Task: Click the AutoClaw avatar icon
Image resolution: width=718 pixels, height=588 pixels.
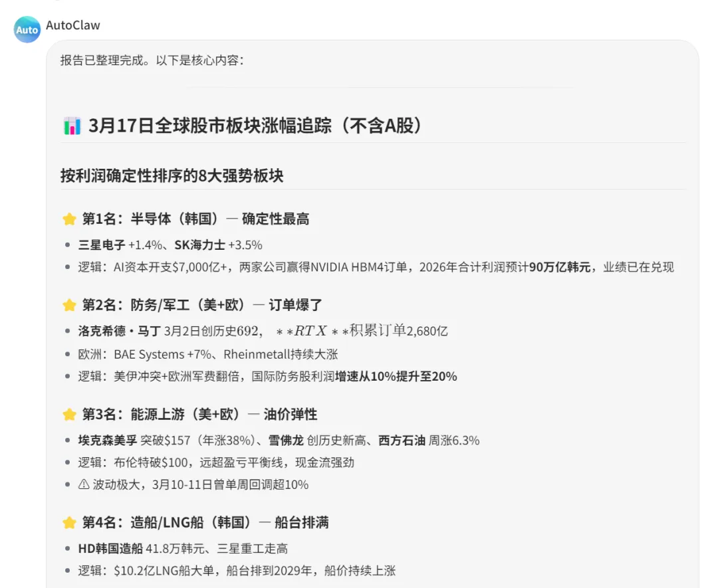Action: click(x=27, y=30)
